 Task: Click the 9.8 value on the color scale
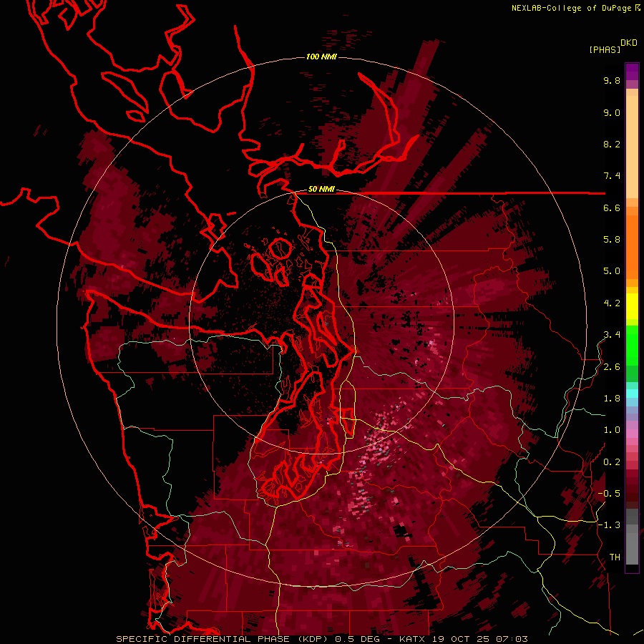coord(612,80)
